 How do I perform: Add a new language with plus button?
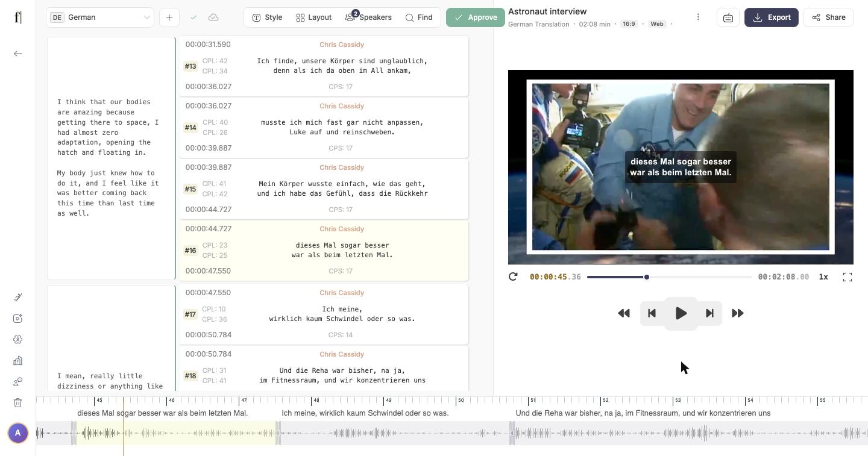[x=169, y=17]
